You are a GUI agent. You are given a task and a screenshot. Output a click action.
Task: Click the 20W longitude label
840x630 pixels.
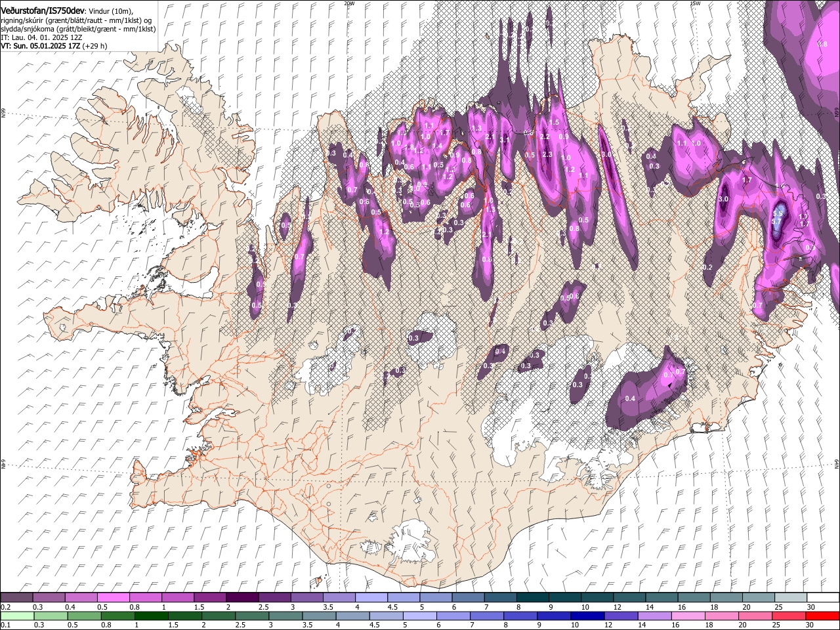point(349,3)
